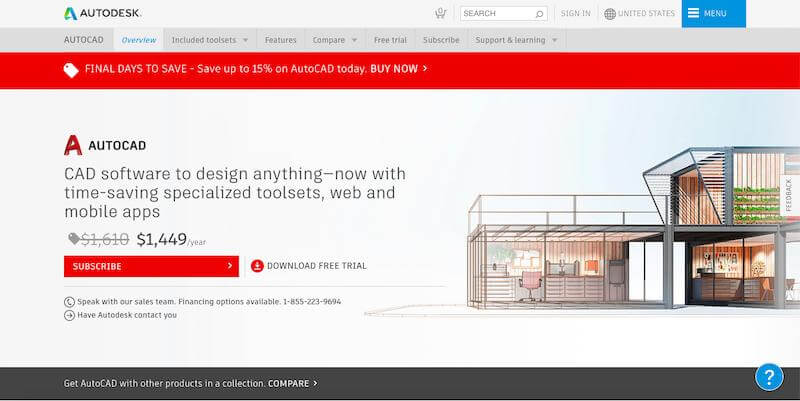Click the phone icon near sales team
Viewport: 800px width, 401px height.
(69, 302)
